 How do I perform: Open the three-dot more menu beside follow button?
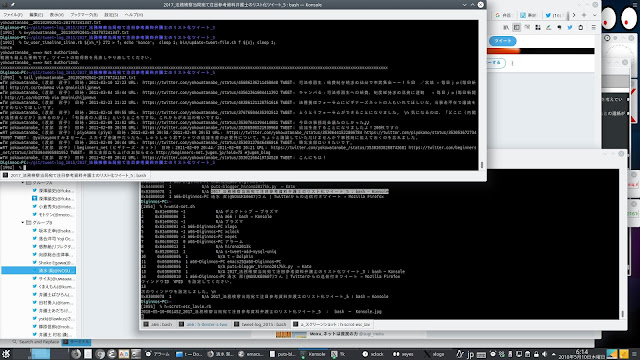point(512,63)
